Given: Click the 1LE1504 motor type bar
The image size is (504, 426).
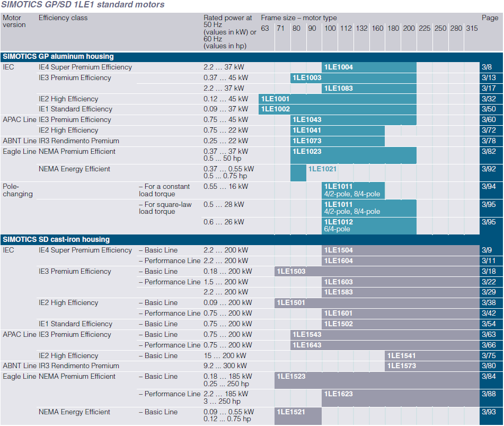Looking at the screenshot, I should 401,250.
